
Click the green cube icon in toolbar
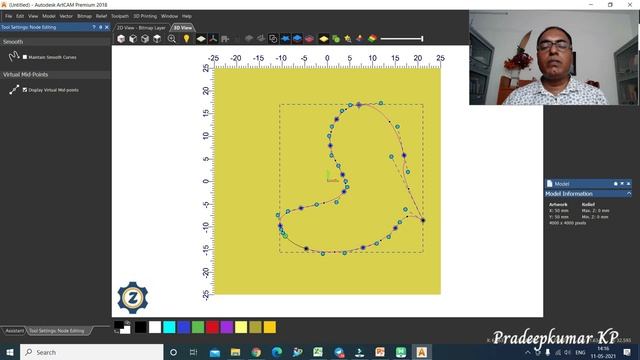(336, 39)
